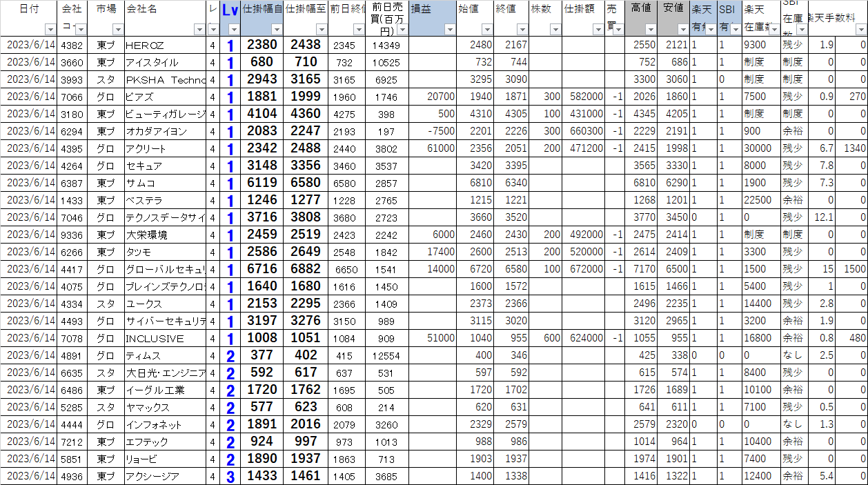
Task: Open the 高値 column filter dropdown
Action: click(x=651, y=30)
